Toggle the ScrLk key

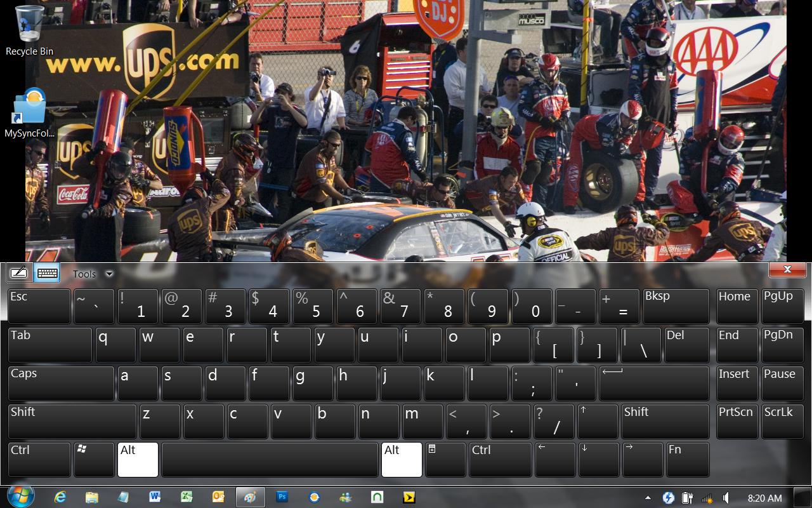coord(782,422)
